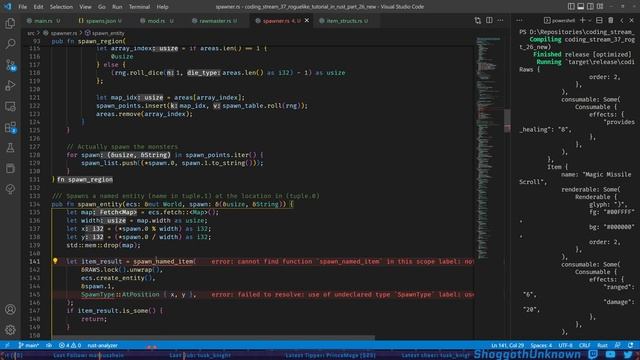Open the Run and Debug view

pos(10,85)
